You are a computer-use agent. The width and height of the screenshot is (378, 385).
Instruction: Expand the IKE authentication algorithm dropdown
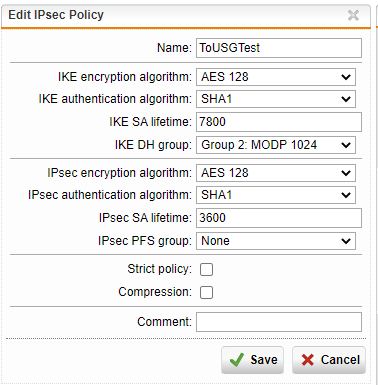[276, 99]
